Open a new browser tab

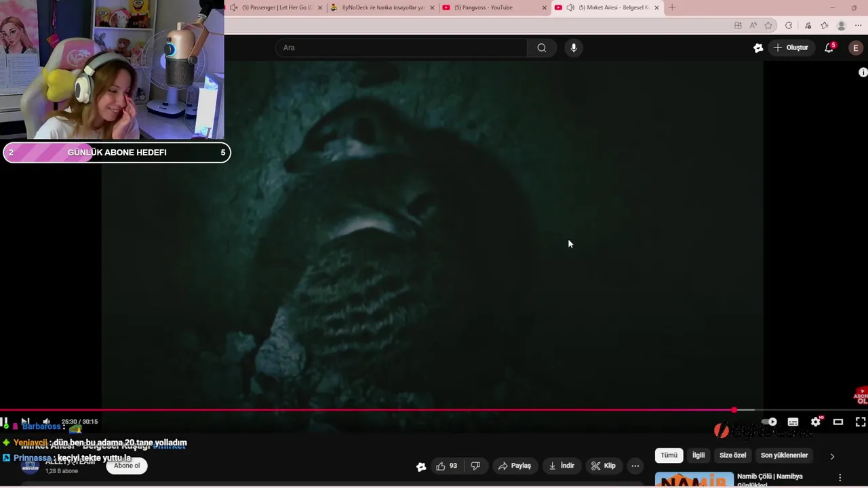[672, 7]
